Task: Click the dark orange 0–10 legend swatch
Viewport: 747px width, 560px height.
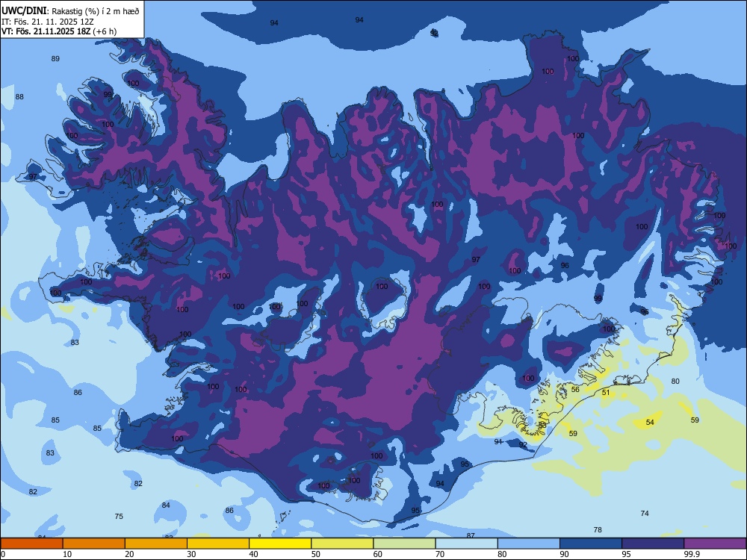Action: point(31,544)
